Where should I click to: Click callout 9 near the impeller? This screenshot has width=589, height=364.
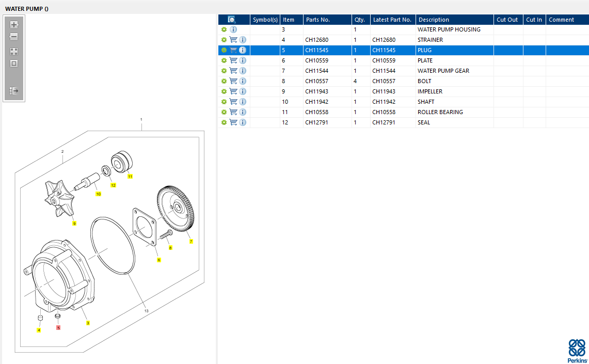74,224
